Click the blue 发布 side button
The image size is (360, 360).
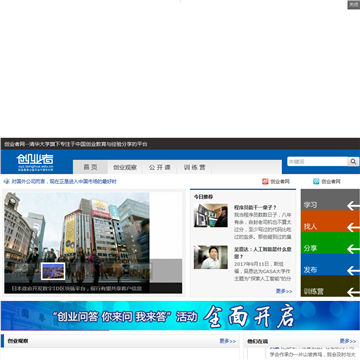coord(330,264)
